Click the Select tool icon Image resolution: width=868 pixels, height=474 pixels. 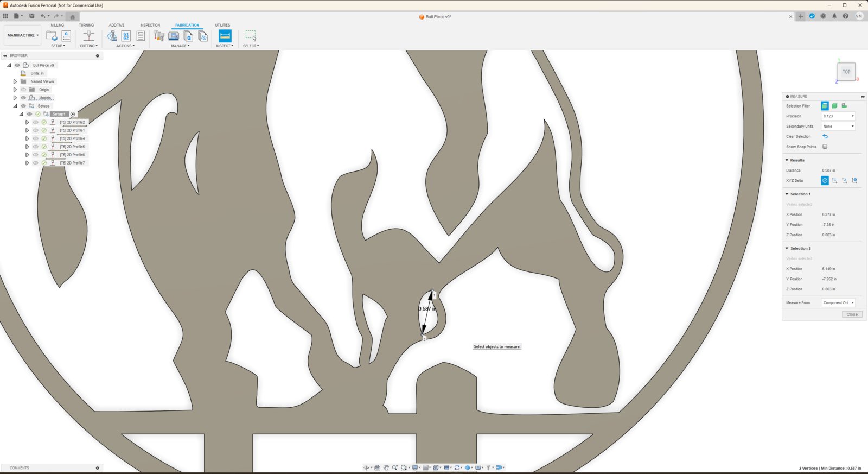pos(251,36)
